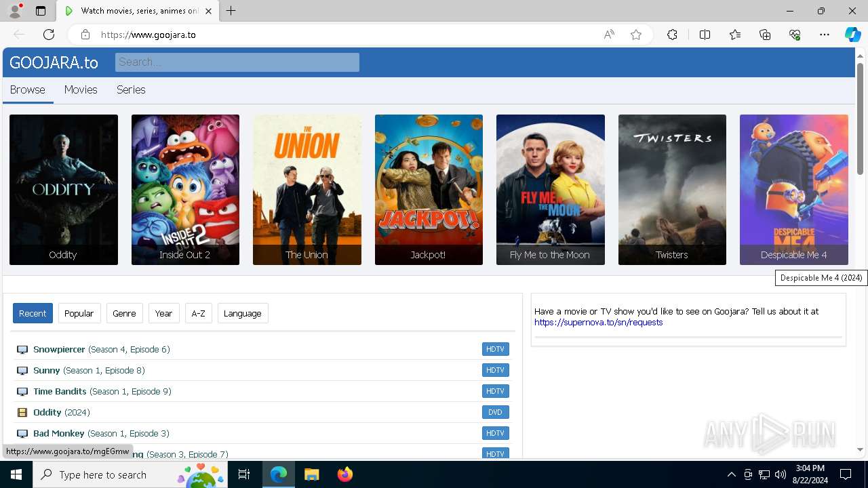Open volume control in tray

781,474
